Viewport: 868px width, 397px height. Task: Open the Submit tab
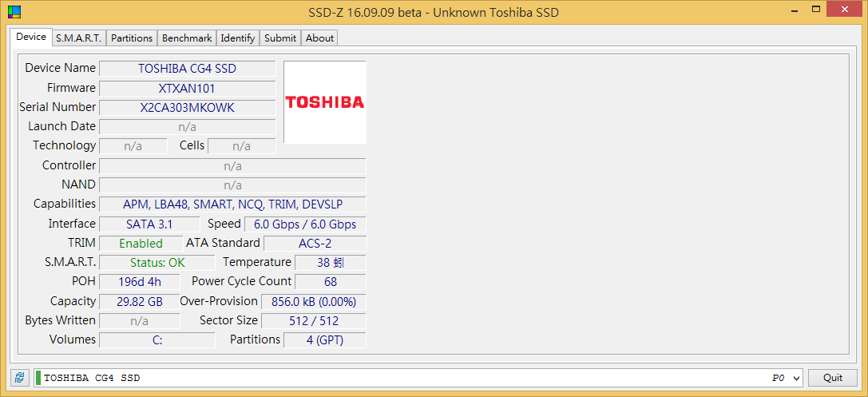click(x=280, y=38)
